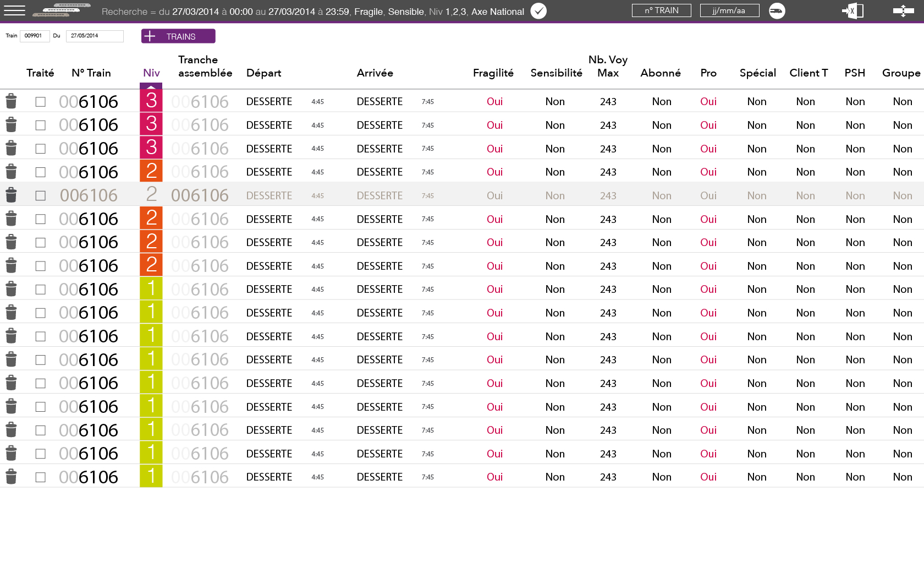Click the Recherche summary text in the top bar
This screenshot has width=924, height=578.
313,12
